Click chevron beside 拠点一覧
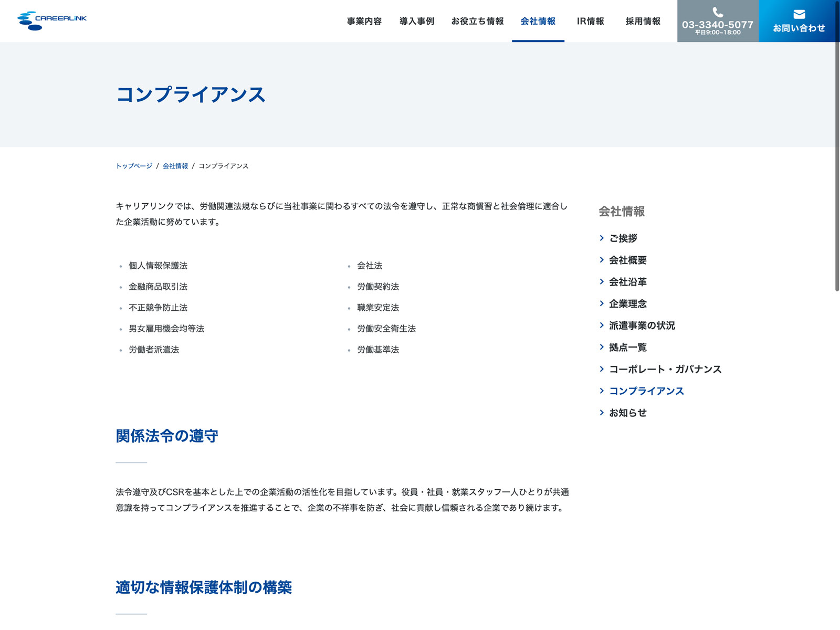Image resolution: width=840 pixels, height=630 pixels. pos(602,347)
